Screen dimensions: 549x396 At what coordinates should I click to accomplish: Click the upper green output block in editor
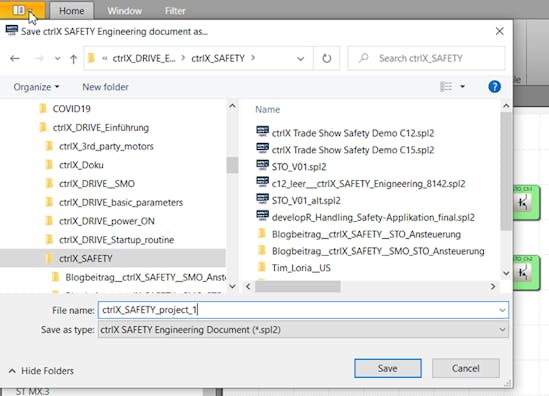[526, 203]
